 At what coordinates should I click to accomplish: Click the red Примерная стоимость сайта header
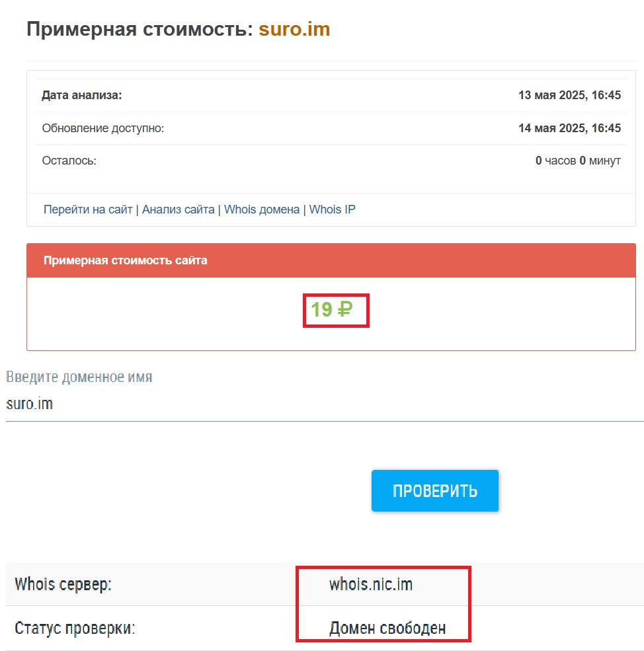click(126, 260)
